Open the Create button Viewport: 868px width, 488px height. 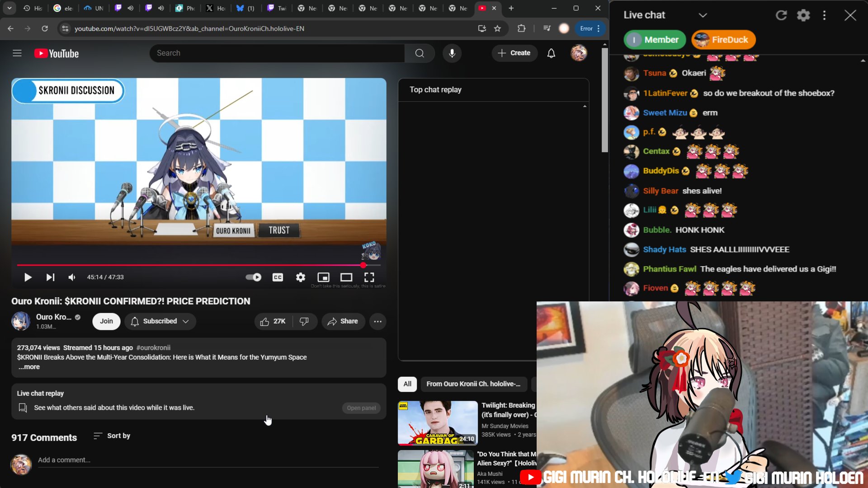(514, 53)
